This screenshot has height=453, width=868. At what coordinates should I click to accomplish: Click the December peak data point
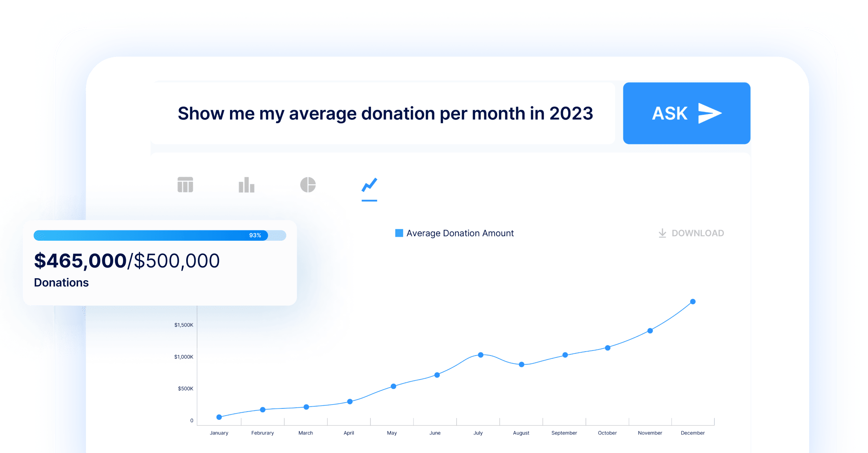coord(693,301)
